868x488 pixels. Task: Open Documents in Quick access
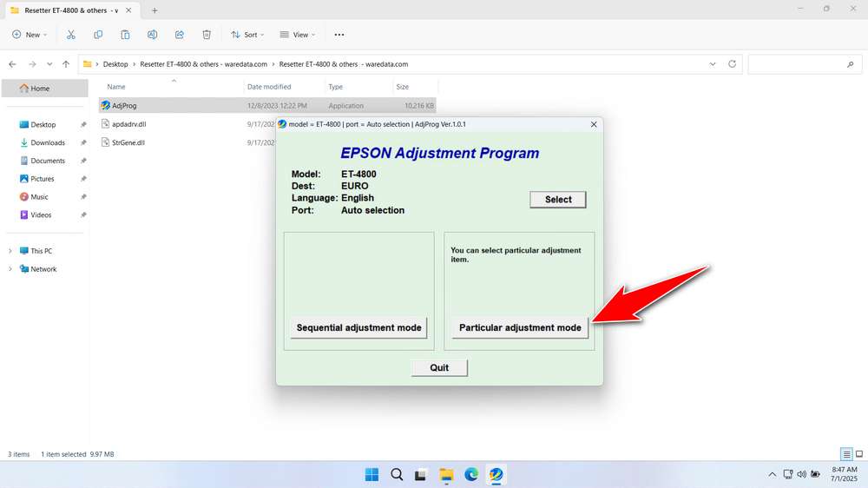tap(48, 161)
